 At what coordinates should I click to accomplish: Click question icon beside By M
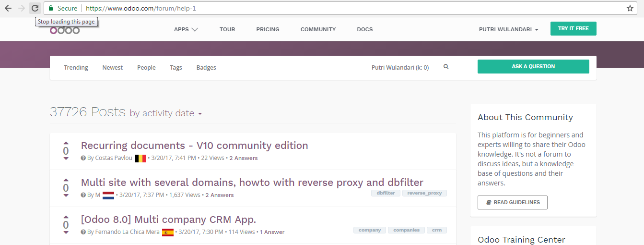point(83,195)
